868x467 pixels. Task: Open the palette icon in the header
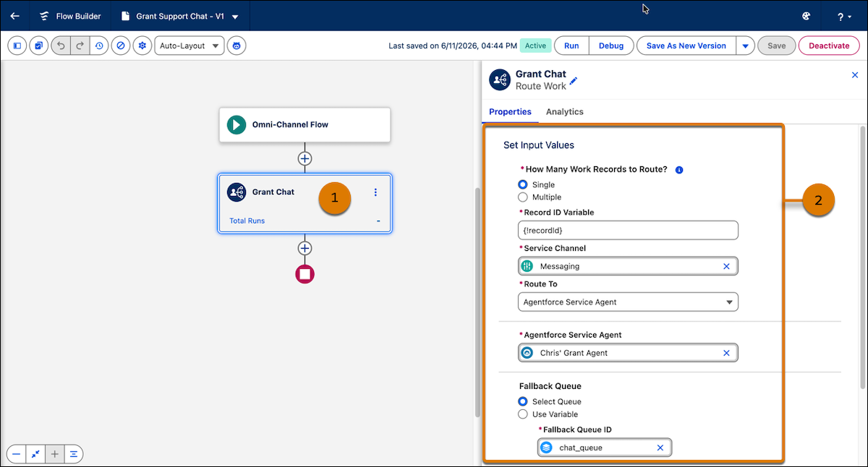click(x=807, y=16)
